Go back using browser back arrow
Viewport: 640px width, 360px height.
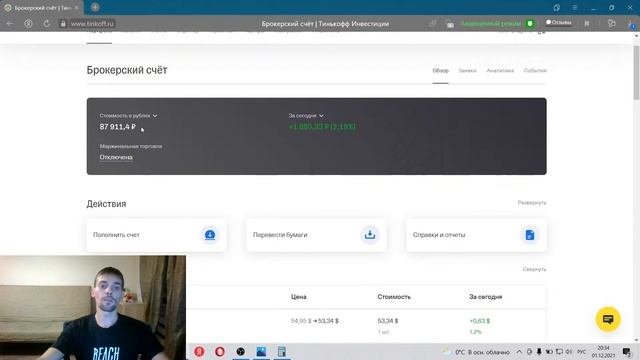point(9,24)
